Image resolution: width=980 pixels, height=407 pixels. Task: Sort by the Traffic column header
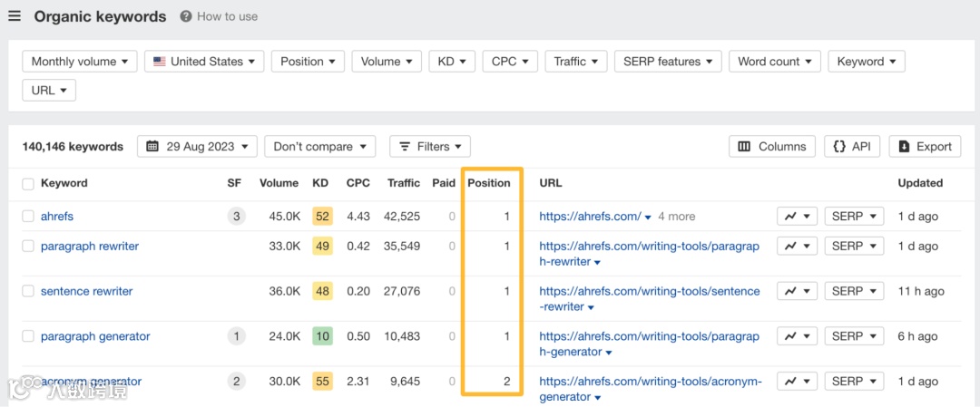point(404,183)
